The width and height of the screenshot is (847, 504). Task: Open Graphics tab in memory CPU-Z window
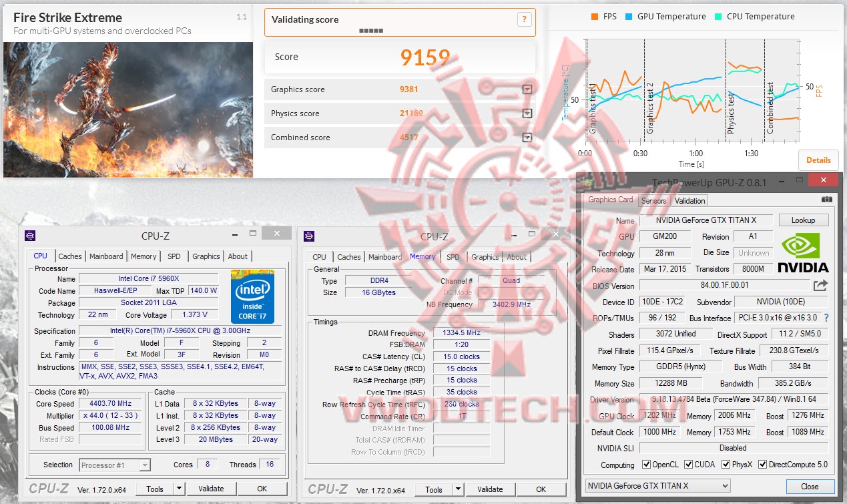[x=485, y=257]
